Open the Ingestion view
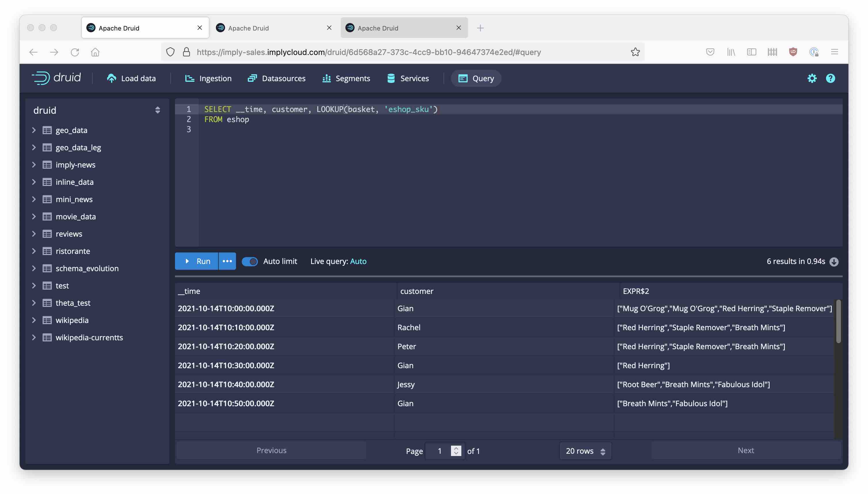The height and width of the screenshot is (494, 868). click(208, 78)
